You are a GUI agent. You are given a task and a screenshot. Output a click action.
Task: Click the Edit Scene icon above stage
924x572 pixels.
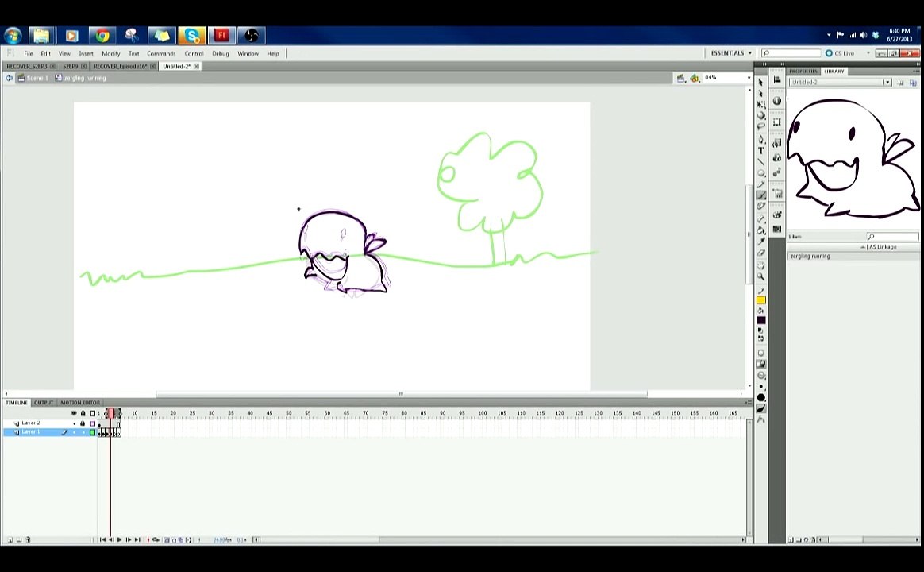click(x=680, y=79)
